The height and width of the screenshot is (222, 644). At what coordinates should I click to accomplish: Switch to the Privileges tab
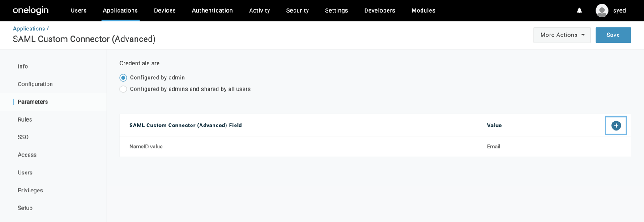coord(30,190)
